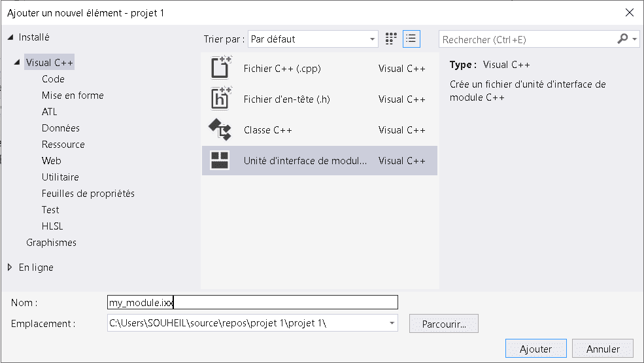Switch to medium icons grid view
The image size is (644, 363).
(391, 39)
